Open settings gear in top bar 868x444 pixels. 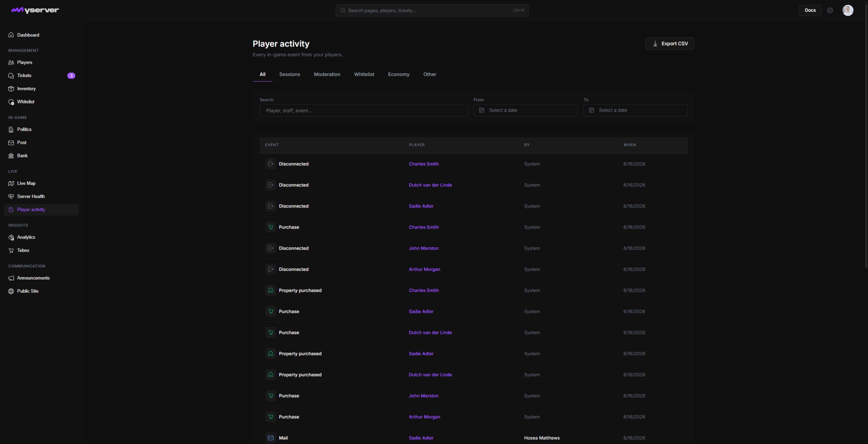pos(830,10)
